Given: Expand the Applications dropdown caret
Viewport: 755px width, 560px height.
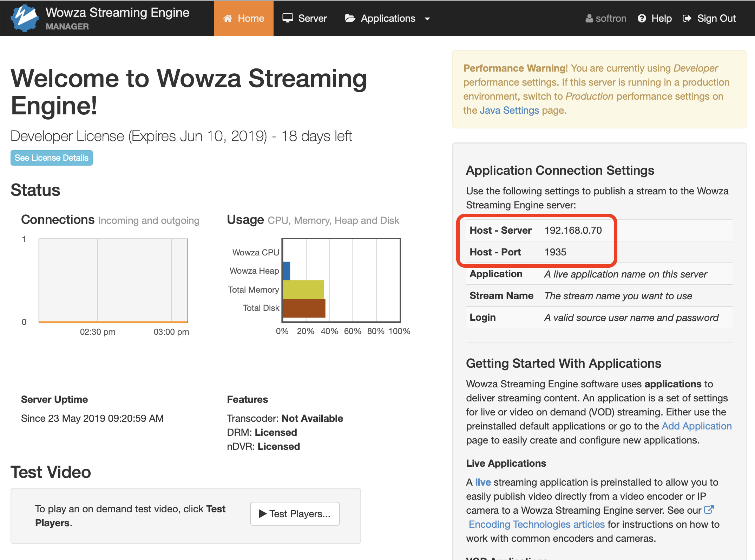Looking at the screenshot, I should click(x=427, y=19).
